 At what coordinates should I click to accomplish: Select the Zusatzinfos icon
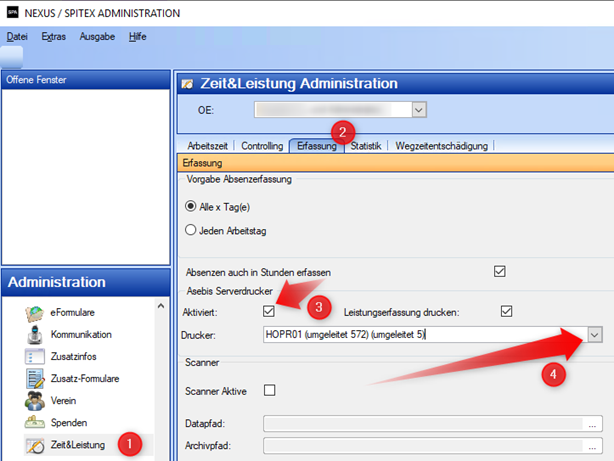click(34, 356)
